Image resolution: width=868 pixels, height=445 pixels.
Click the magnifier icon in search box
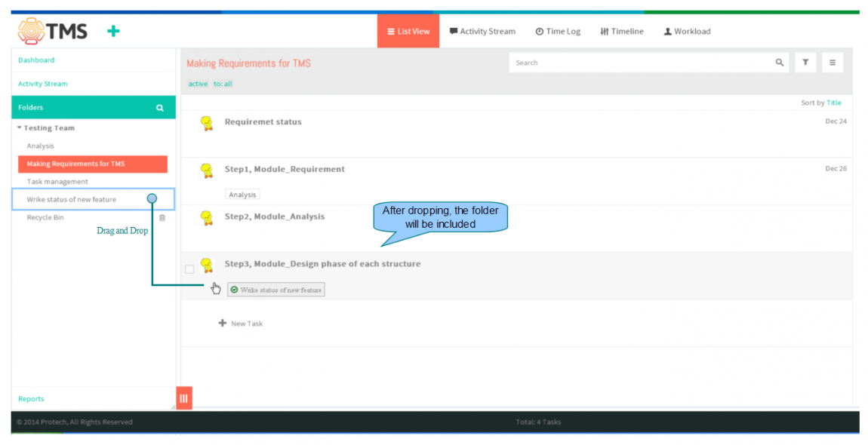(x=780, y=63)
